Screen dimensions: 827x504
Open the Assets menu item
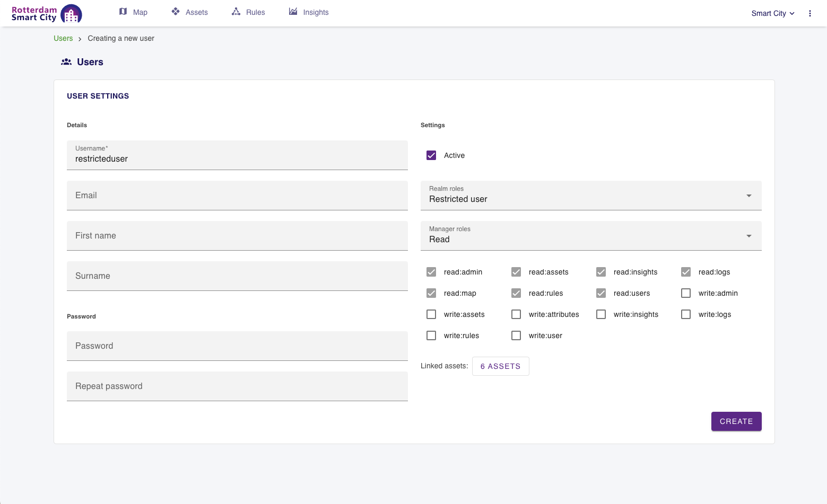click(196, 12)
